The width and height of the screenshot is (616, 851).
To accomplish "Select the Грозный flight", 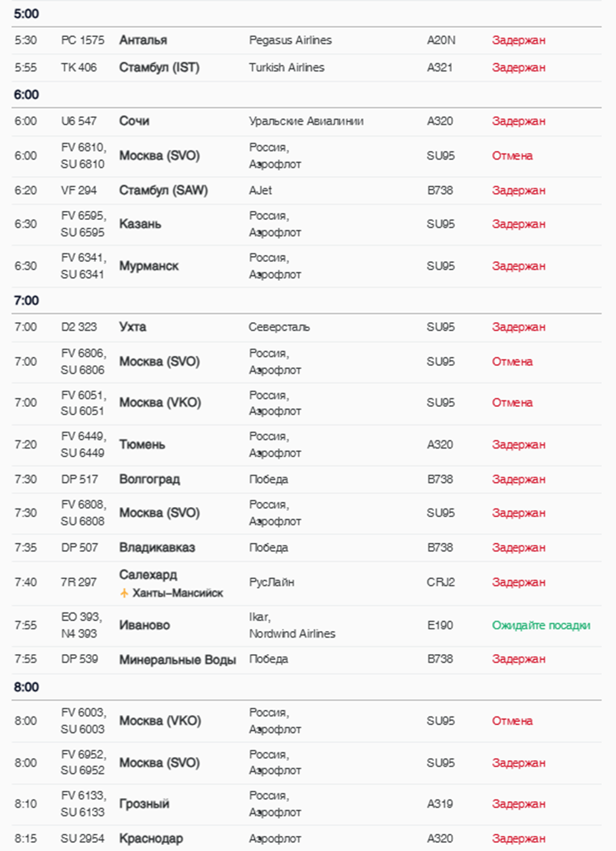I will tap(144, 804).
